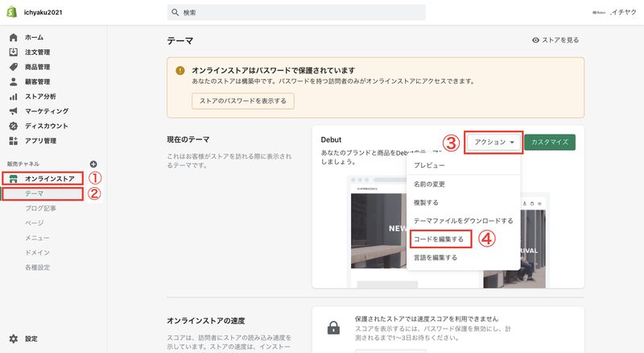Open the ホーム menu label
This screenshot has height=353, width=644.
34,37
